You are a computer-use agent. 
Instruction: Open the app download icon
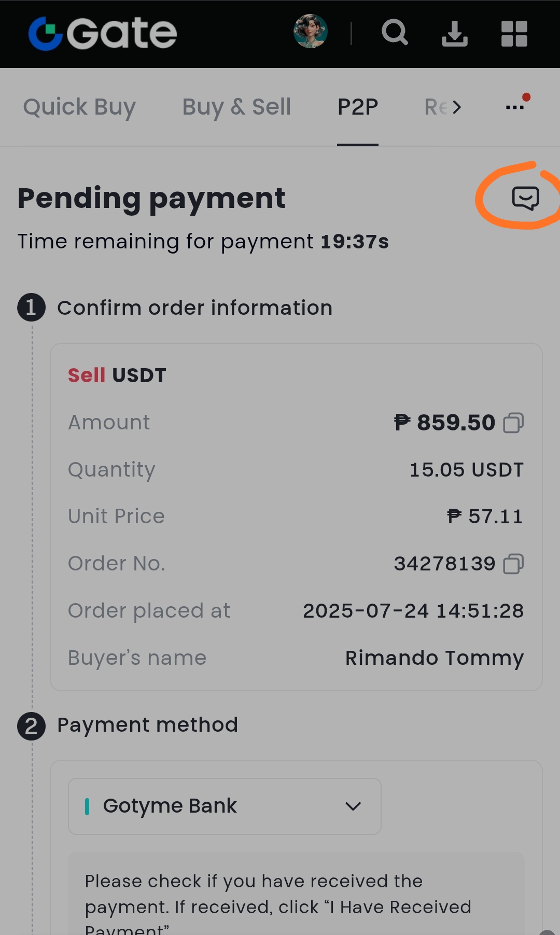point(455,34)
